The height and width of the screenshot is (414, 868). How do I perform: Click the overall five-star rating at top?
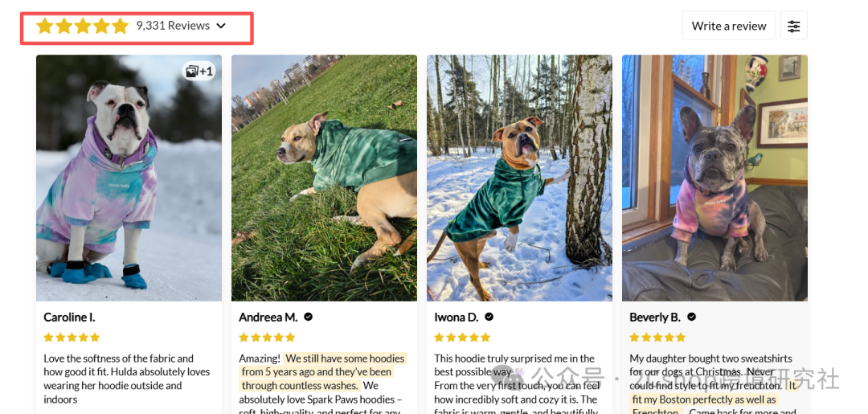pyautogui.click(x=82, y=26)
